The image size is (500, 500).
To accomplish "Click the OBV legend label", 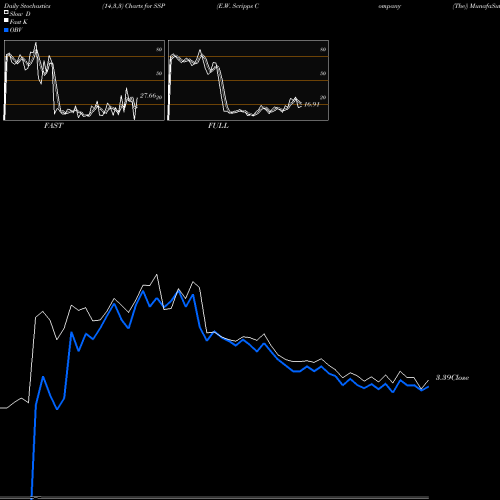I will point(16,30).
